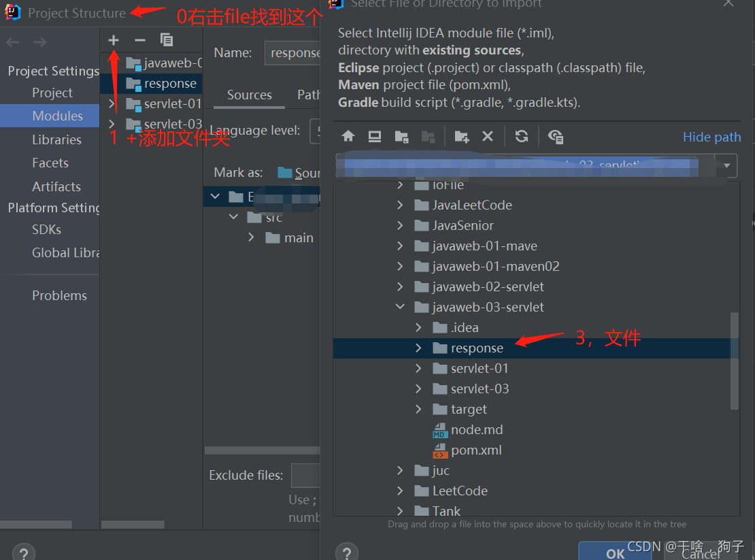Expand JavaLeetCode folder
The height and width of the screenshot is (560, 755).
click(400, 205)
